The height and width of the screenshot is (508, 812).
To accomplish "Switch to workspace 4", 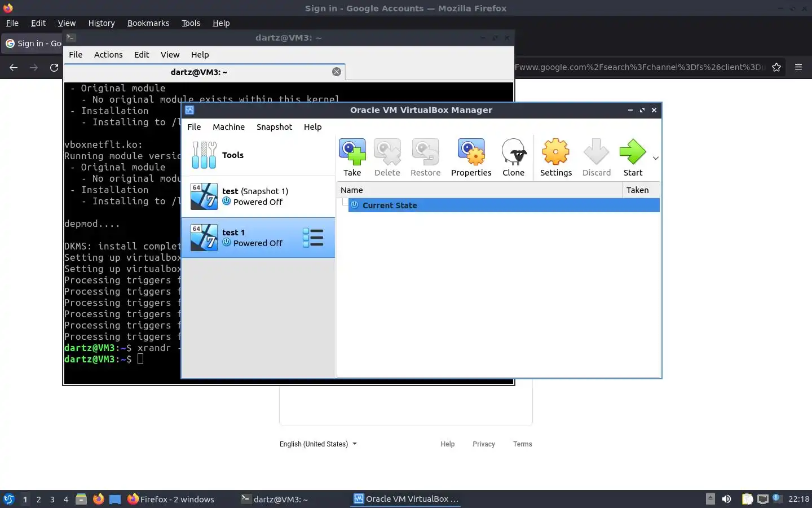I will click(65, 499).
